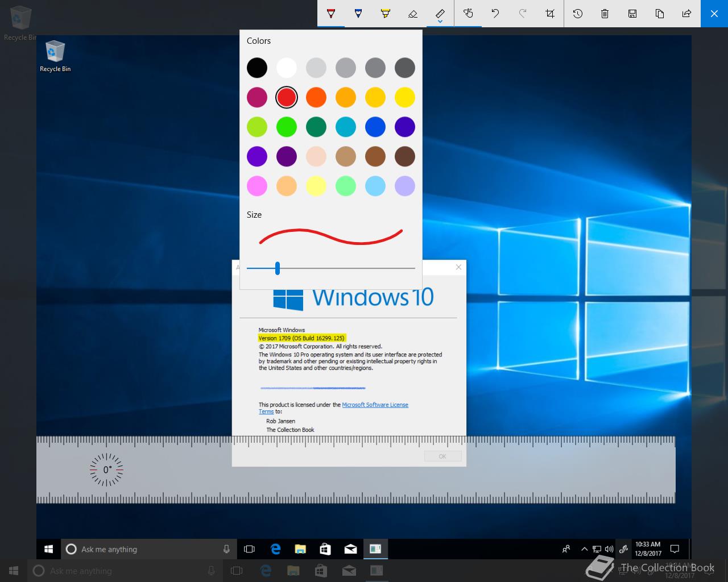
Task: Pick the bright yellow swatch
Action: (x=405, y=97)
